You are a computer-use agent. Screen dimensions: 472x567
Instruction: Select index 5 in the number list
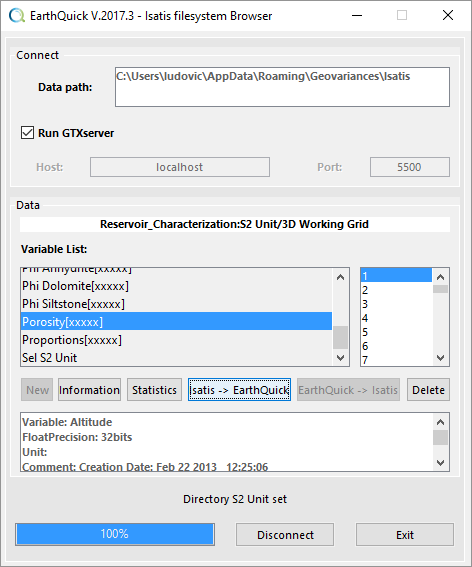396,332
